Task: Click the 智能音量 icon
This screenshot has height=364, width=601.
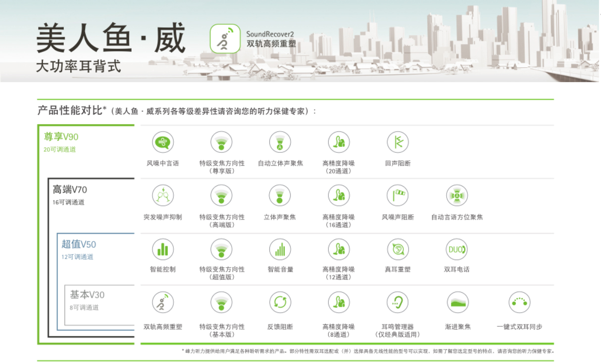Action: (x=280, y=249)
